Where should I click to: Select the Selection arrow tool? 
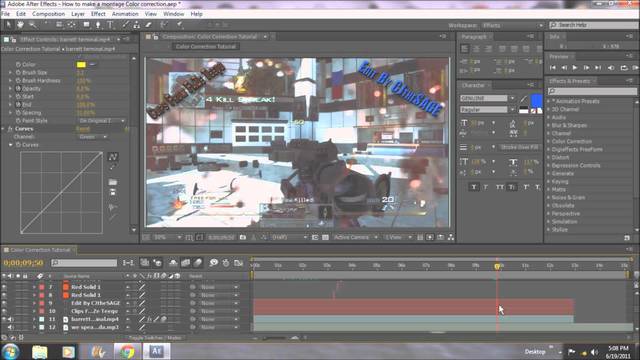tap(8, 25)
